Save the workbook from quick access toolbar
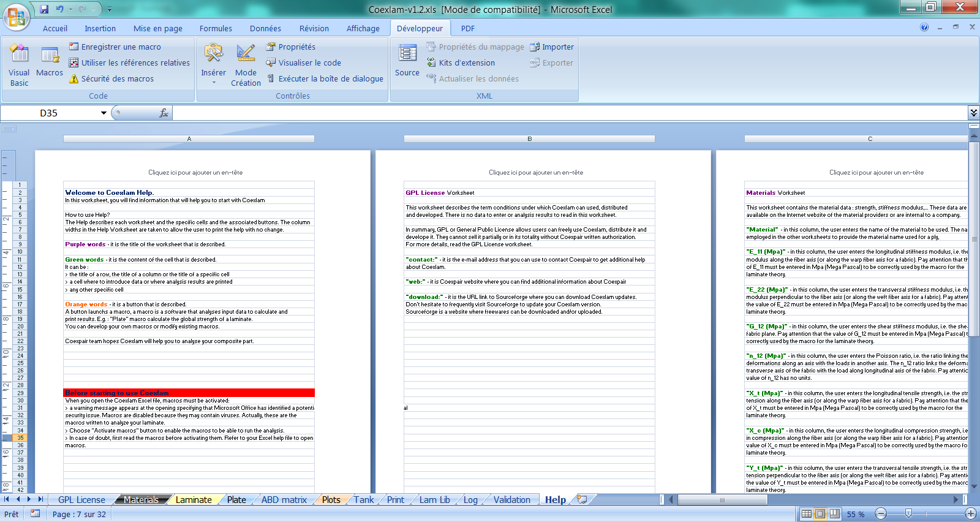Screen dimensions: 980x522 [44, 9]
